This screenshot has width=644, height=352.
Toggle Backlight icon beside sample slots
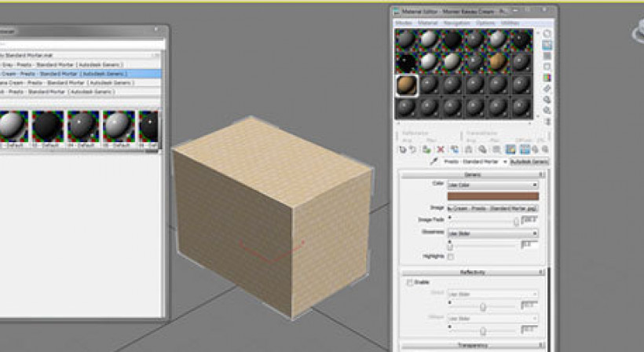click(x=547, y=45)
